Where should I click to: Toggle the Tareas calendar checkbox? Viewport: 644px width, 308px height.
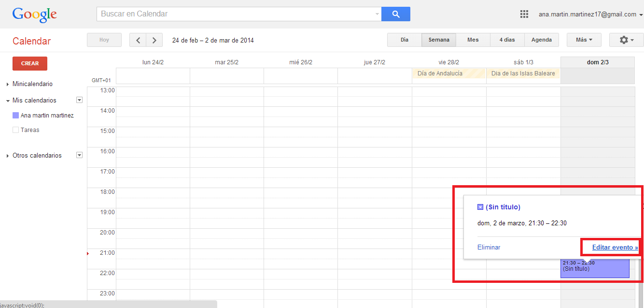[x=15, y=130]
